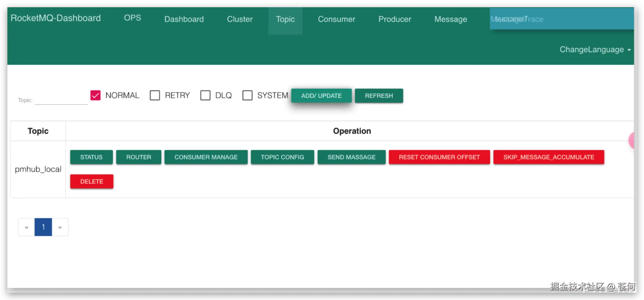
Task: Click the red DELETE button
Action: [92, 181]
